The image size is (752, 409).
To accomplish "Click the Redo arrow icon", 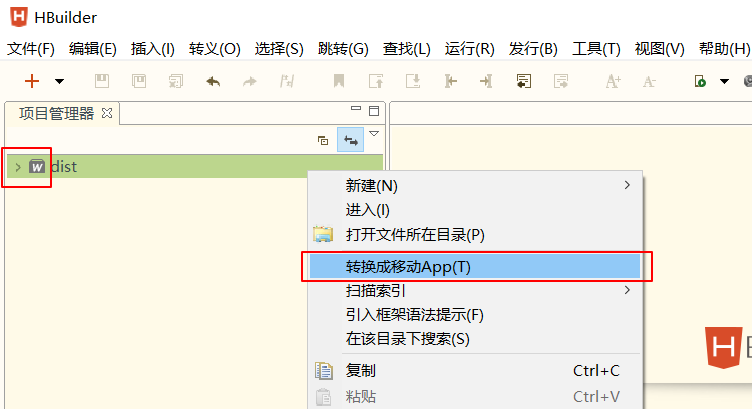I will click(x=250, y=82).
